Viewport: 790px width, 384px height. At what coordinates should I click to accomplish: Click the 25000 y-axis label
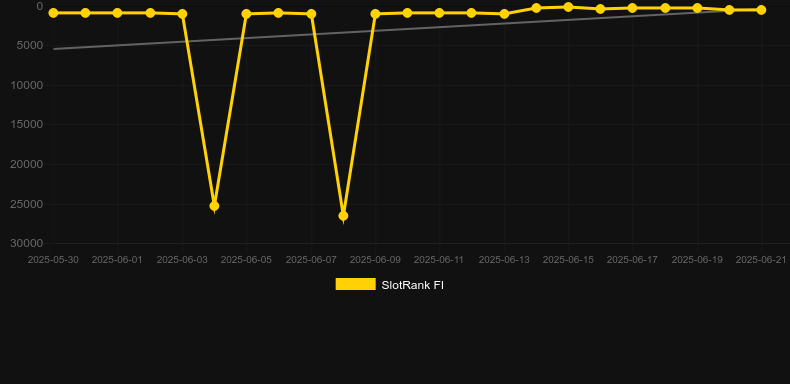point(27,204)
